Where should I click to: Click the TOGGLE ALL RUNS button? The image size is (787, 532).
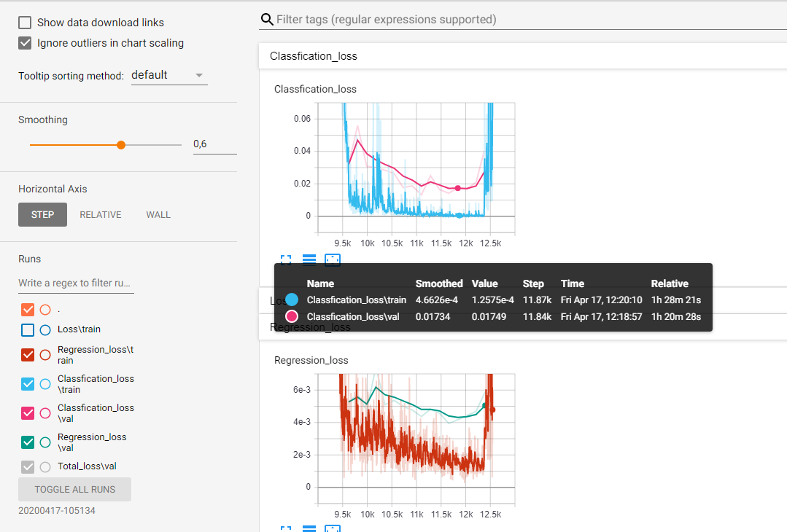pos(74,489)
